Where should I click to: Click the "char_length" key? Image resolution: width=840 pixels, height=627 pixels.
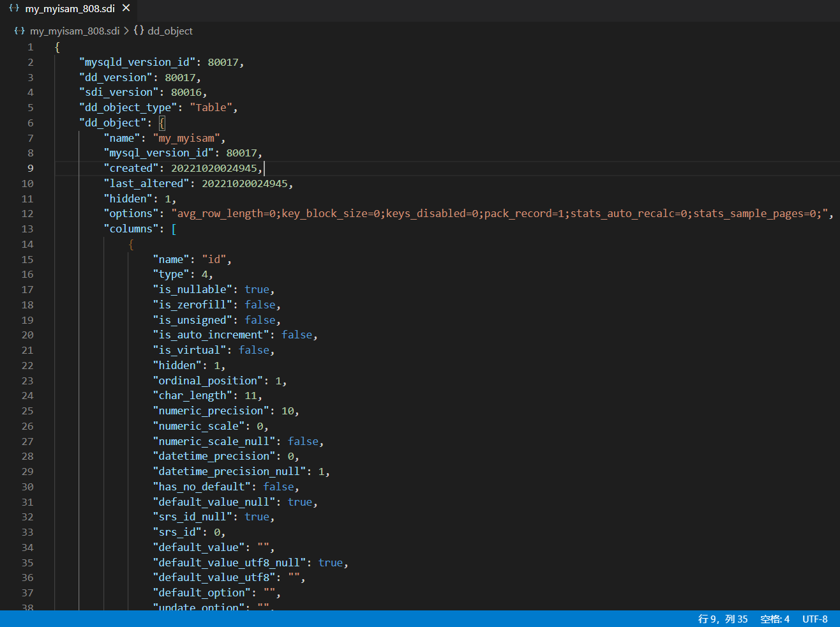pos(193,396)
